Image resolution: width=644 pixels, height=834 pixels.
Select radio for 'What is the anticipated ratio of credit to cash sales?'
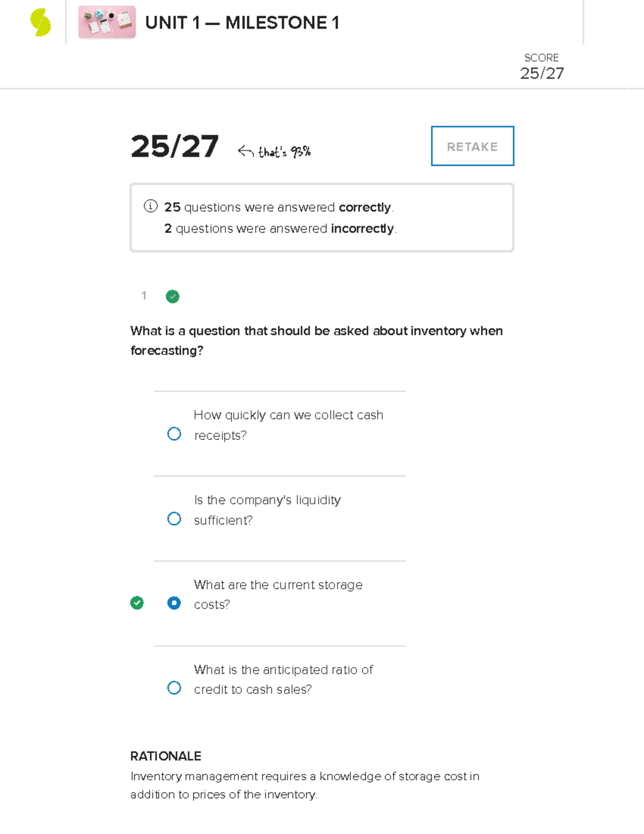click(x=174, y=687)
